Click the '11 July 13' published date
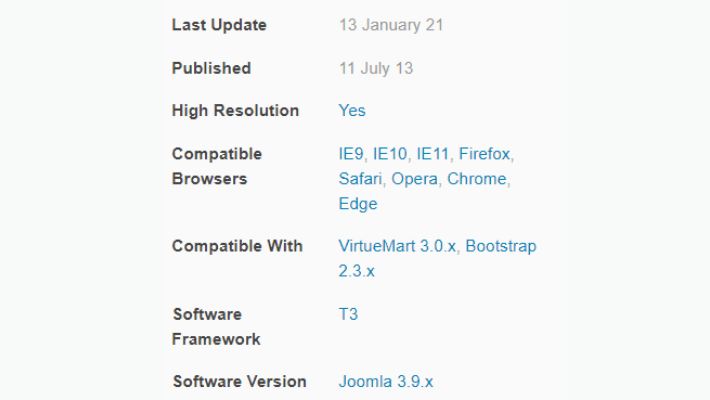Image resolution: width=710 pixels, height=400 pixels. [376, 68]
